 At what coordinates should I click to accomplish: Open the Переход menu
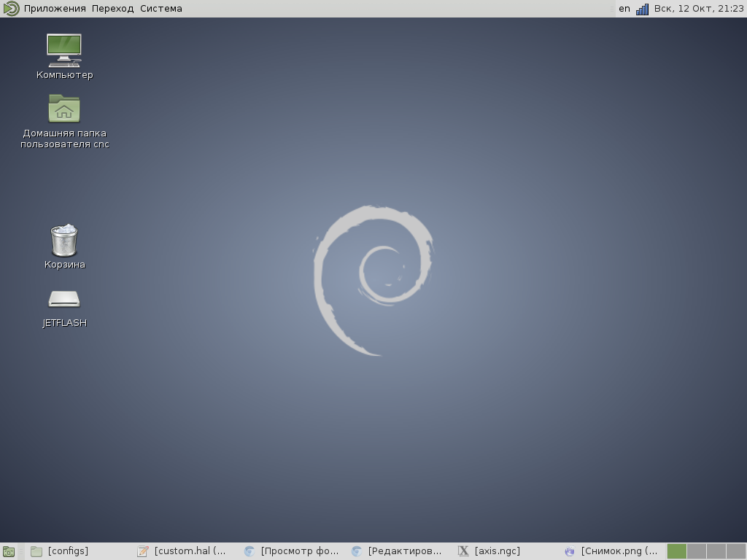(113, 9)
